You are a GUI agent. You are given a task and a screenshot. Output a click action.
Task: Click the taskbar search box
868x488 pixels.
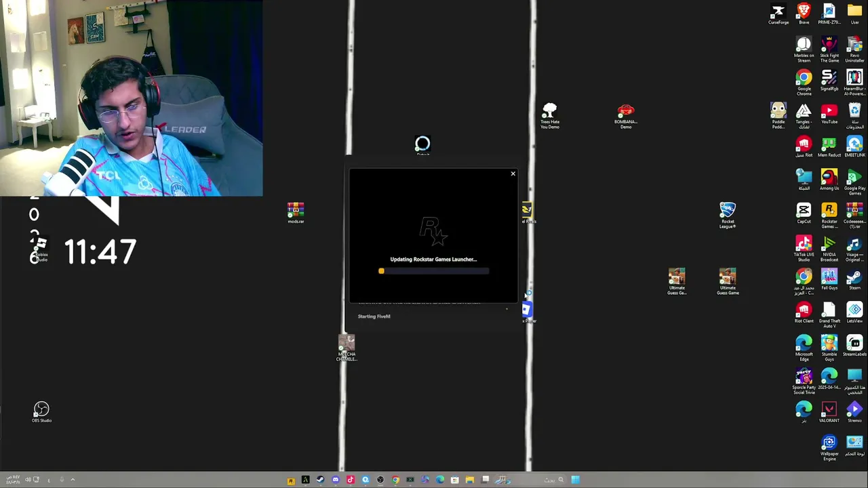[x=554, y=481]
